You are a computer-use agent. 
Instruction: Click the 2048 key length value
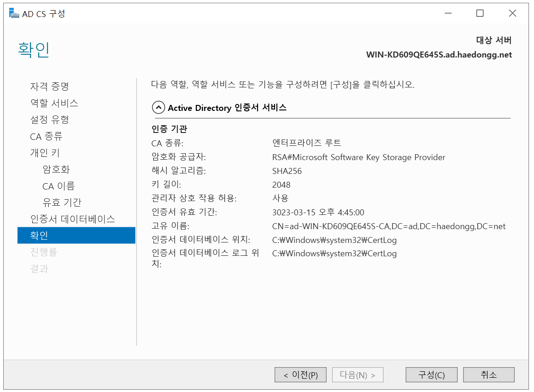281,185
